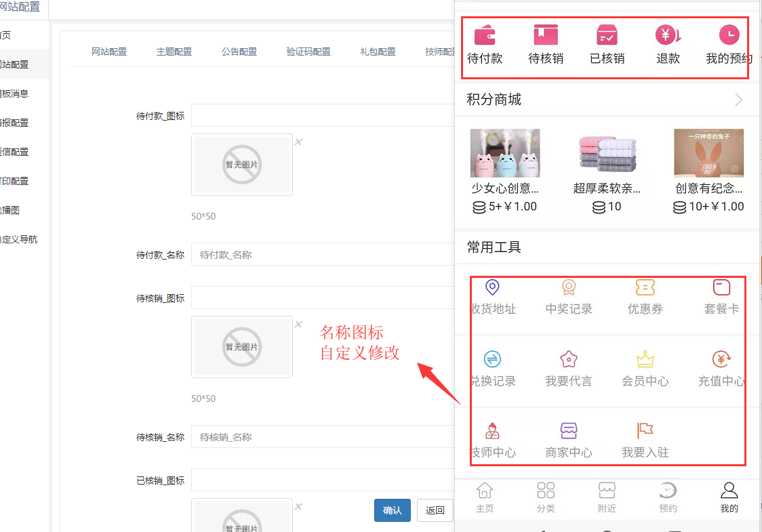Switch to the 网站配置 tab
The height and width of the screenshot is (532, 762).
109,52
